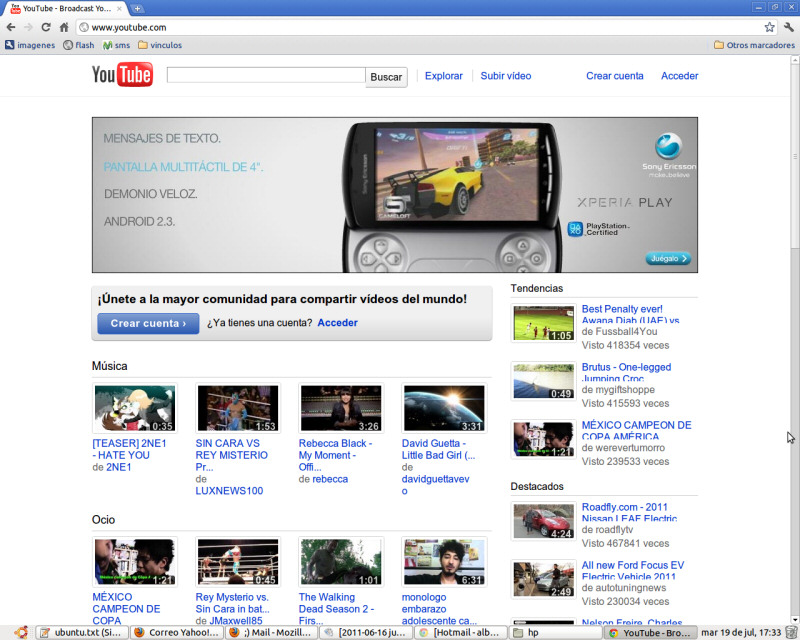
Task: Open the SIN CARA VS REY MISTERIO thumbnail
Action: [238, 408]
